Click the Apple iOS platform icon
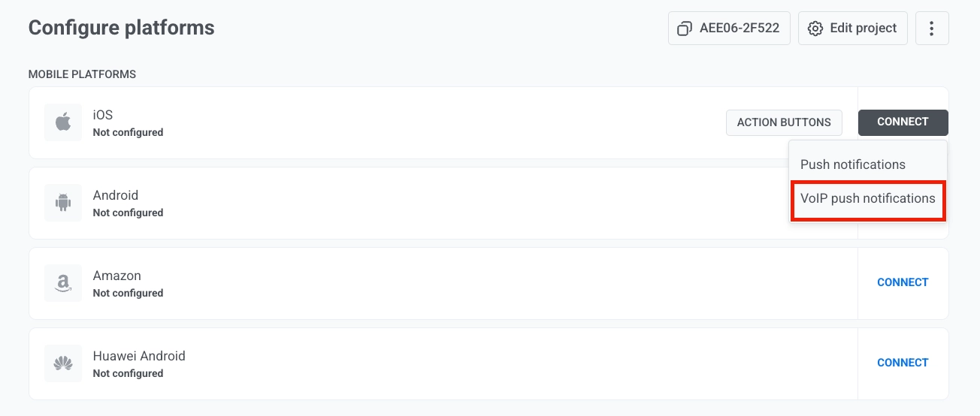980x416 pixels. pyautogui.click(x=63, y=122)
